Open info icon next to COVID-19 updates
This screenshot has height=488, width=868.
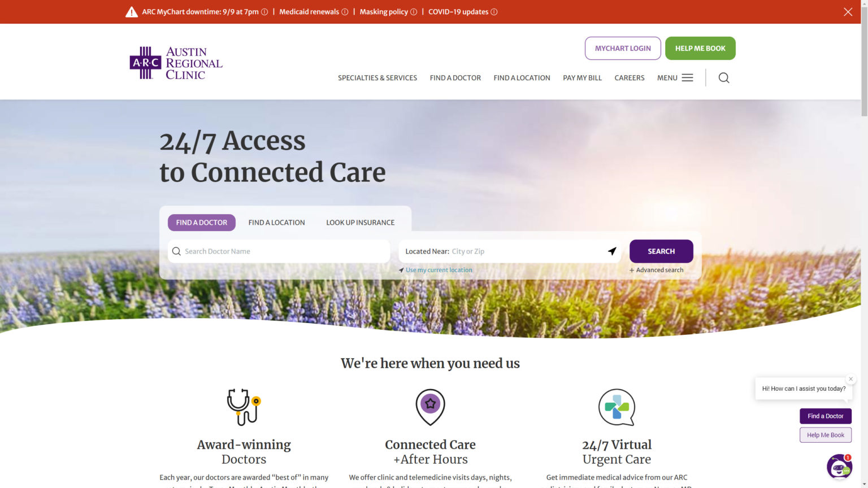[494, 12]
